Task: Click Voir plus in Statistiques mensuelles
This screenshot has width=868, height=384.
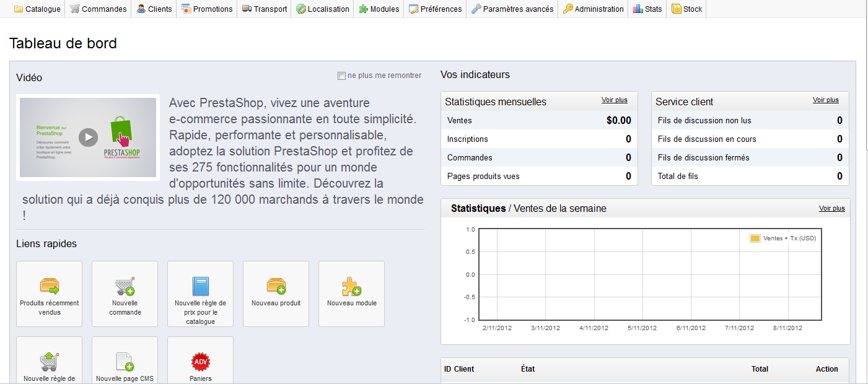Action: (615, 100)
